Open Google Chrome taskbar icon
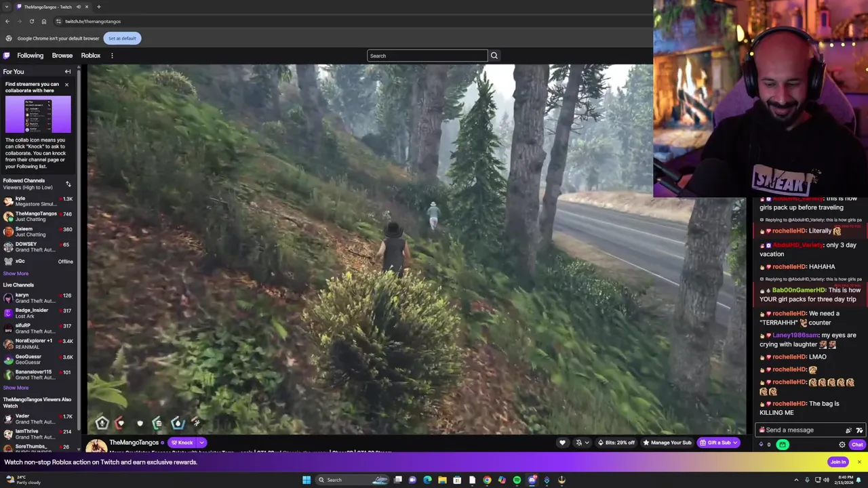The height and width of the screenshot is (488, 868). [x=487, y=480]
